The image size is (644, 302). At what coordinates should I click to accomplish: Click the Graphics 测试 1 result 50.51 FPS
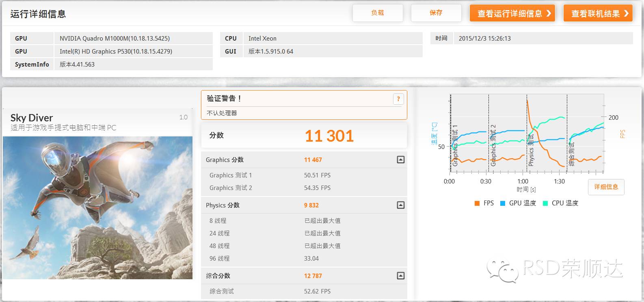pyautogui.click(x=318, y=175)
